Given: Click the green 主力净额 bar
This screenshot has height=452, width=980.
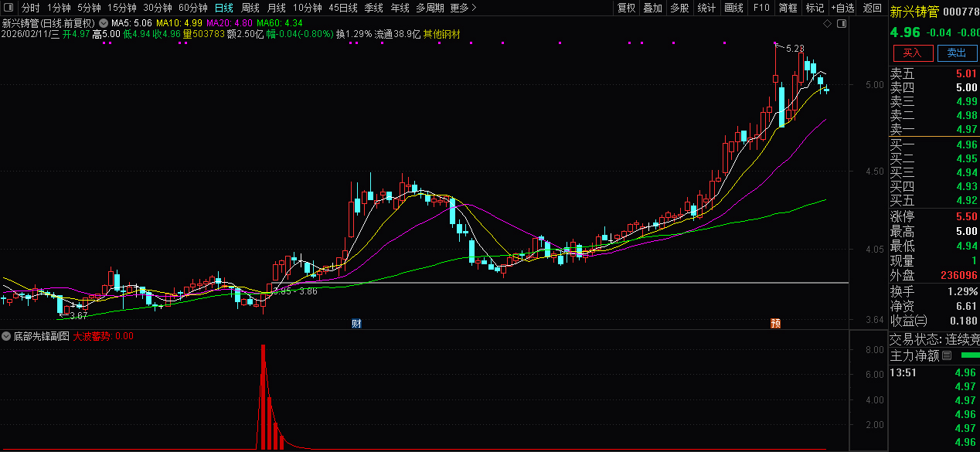Looking at the screenshot, I should click(x=969, y=355).
